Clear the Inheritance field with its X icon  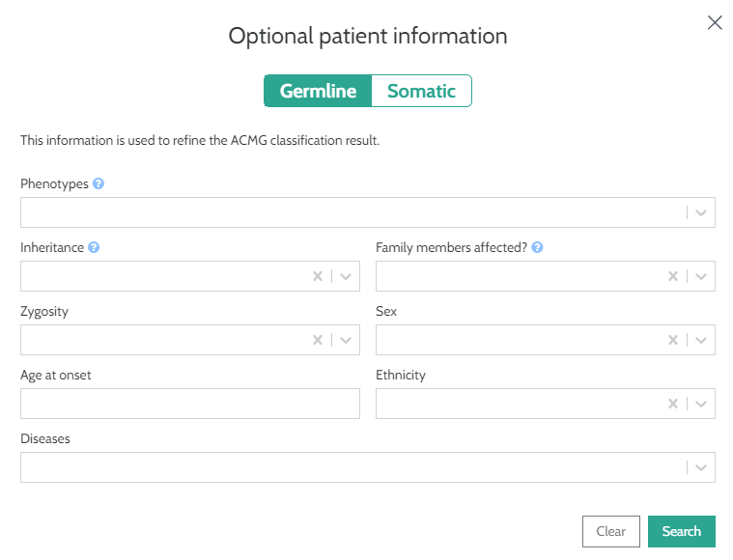318,276
